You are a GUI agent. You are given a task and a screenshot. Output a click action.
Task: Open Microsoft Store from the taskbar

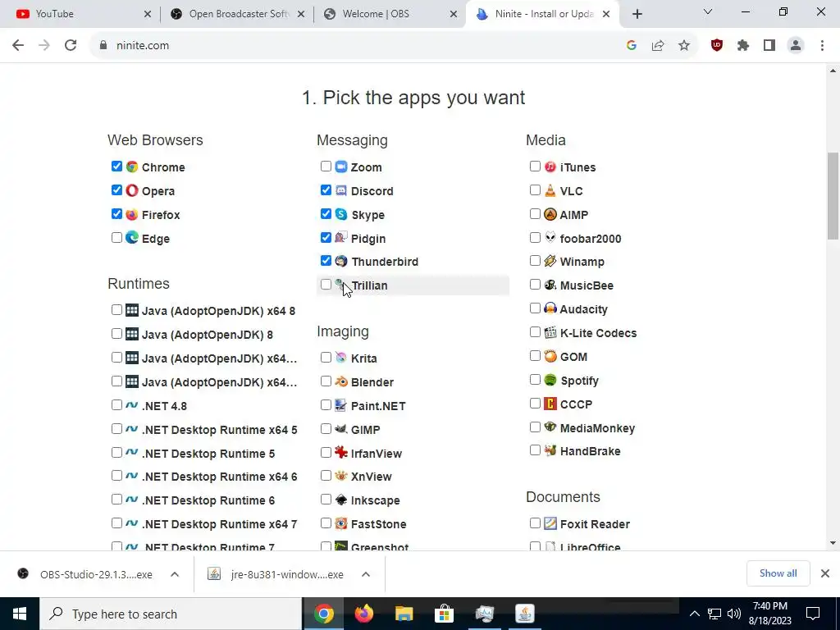pyautogui.click(x=444, y=614)
